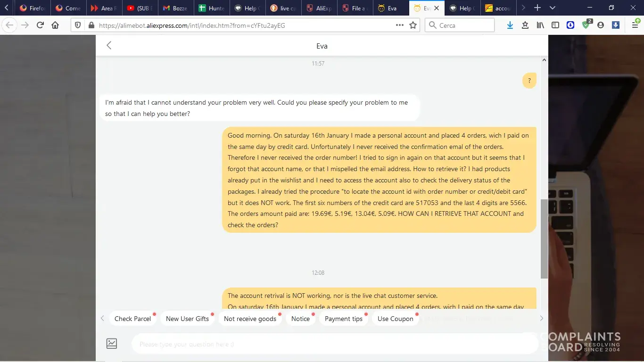Switch to the Firefox tab
The width and height of the screenshot is (644, 362).
[x=33, y=8]
